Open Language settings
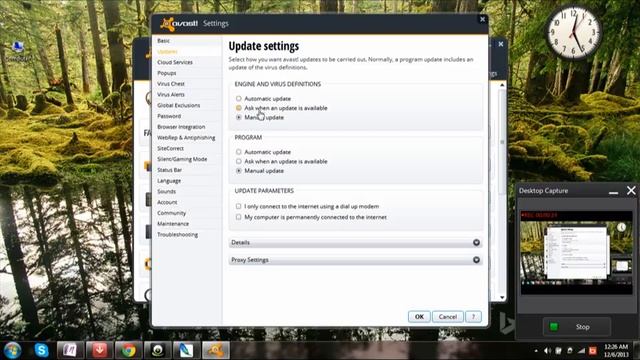Screen dimensions: 640x360 169,181
